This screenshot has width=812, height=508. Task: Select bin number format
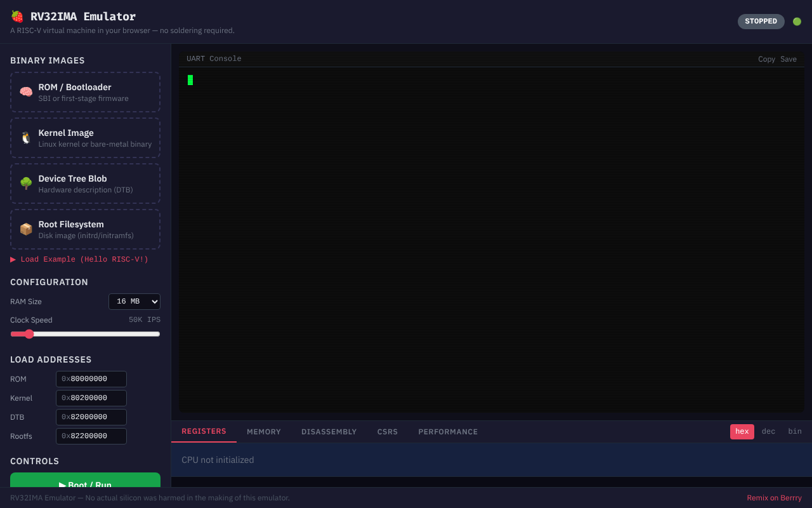point(795,431)
